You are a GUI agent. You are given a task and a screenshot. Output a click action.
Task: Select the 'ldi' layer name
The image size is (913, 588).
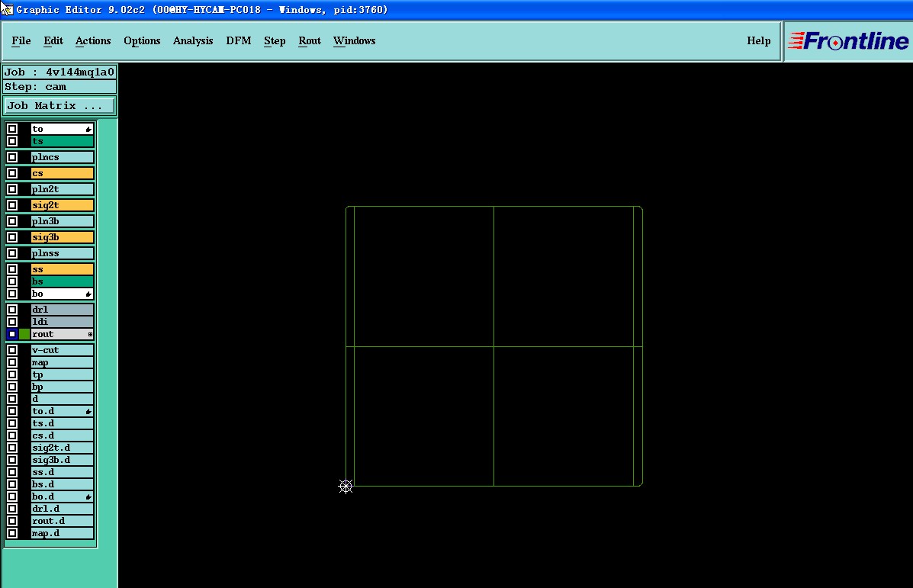[63, 322]
